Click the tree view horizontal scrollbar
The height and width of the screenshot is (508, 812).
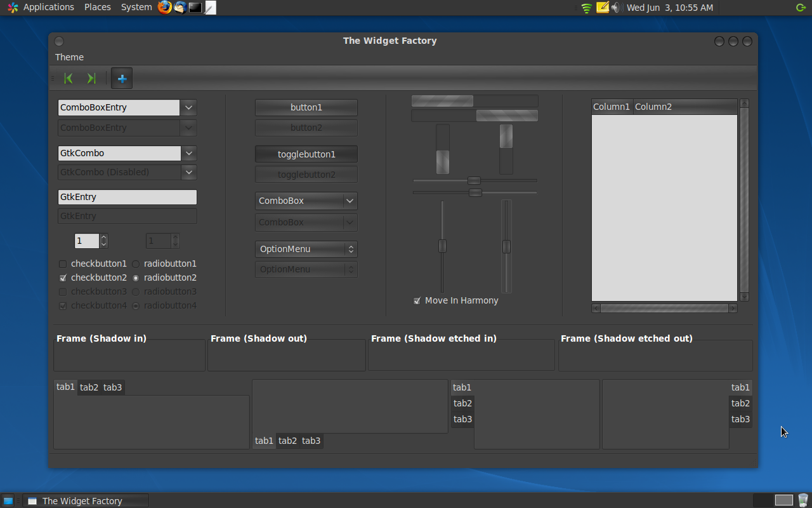pyautogui.click(x=664, y=309)
